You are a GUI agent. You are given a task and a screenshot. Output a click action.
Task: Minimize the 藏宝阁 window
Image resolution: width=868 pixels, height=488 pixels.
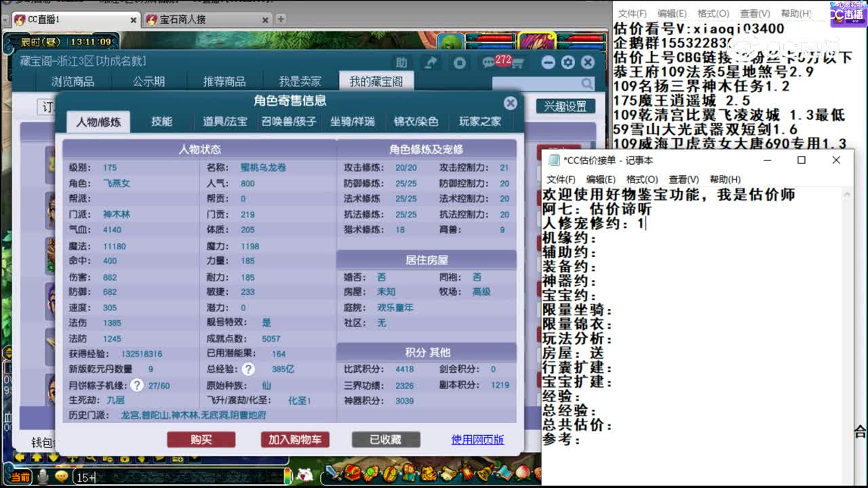pyautogui.click(x=549, y=62)
